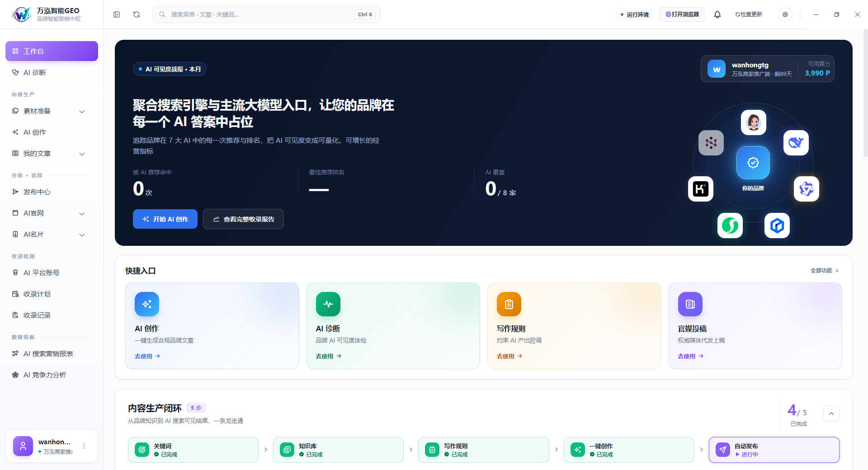
Task: Click the 自动发布 paper plane icon
Action: click(723, 450)
